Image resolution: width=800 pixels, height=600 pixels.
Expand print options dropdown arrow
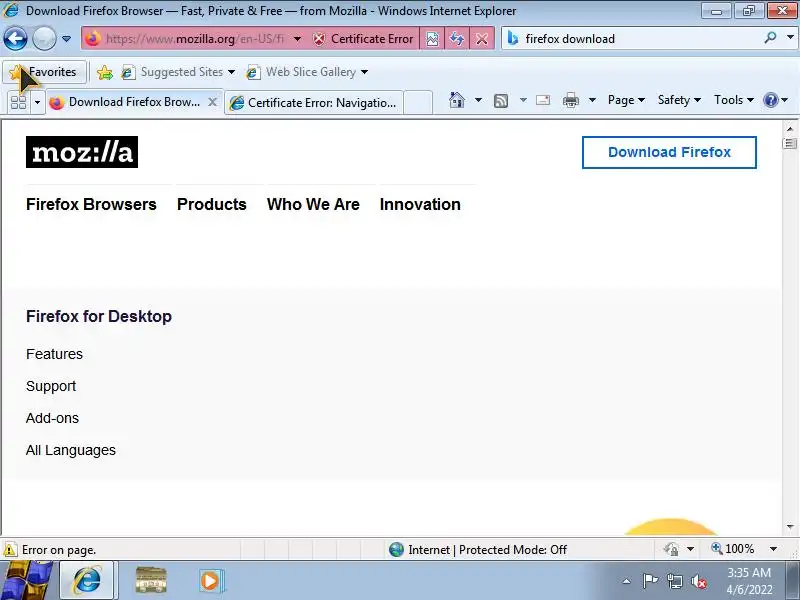tap(592, 100)
